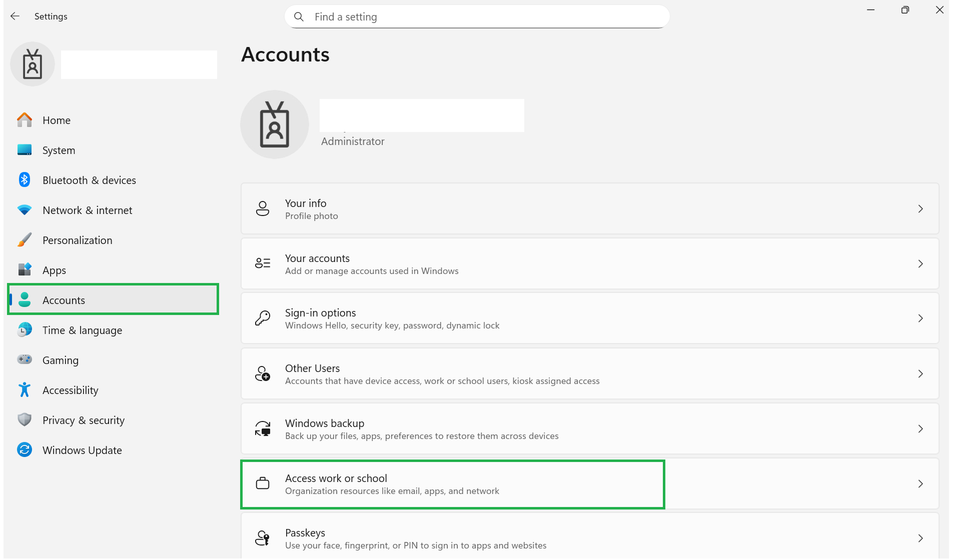
Task: Go to Home in the sidebar
Action: tap(114, 120)
